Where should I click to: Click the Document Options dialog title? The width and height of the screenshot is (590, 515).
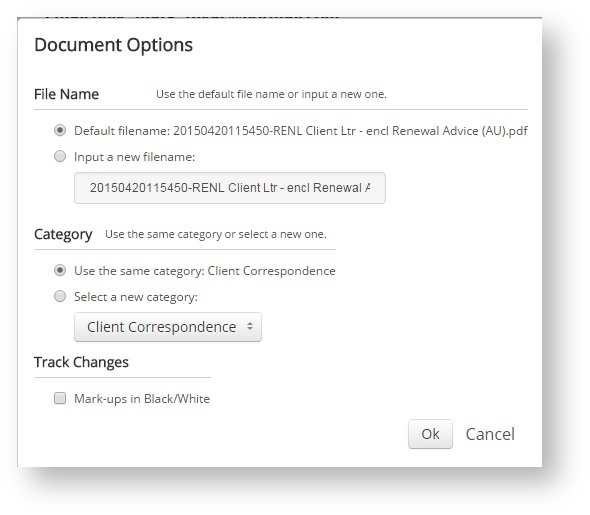point(114,45)
